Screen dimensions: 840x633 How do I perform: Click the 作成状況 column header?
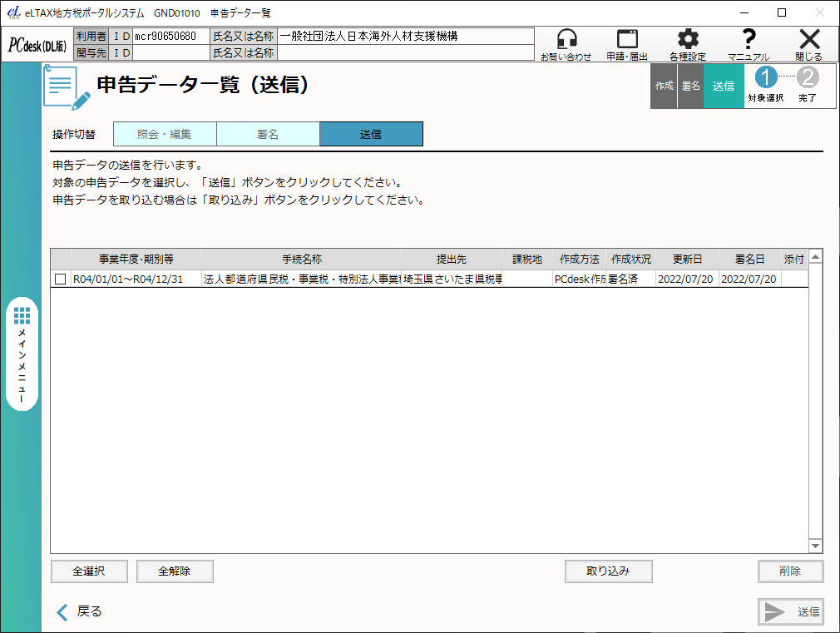point(631,260)
